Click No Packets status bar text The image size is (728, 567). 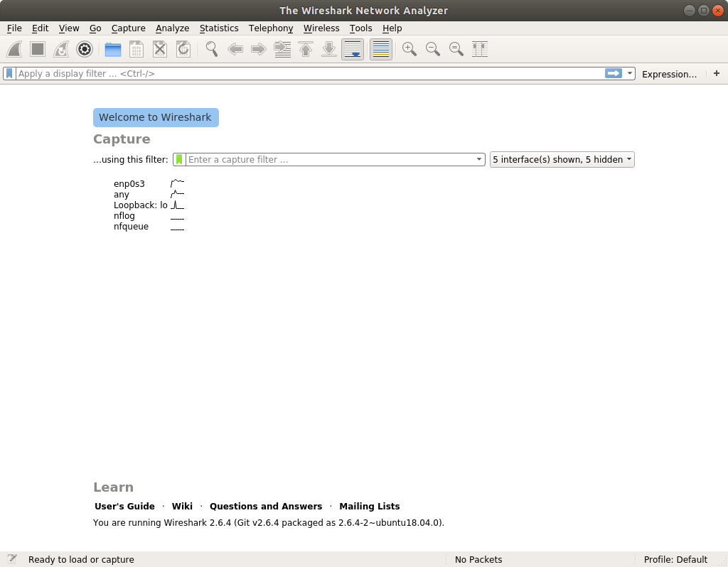[x=478, y=560]
